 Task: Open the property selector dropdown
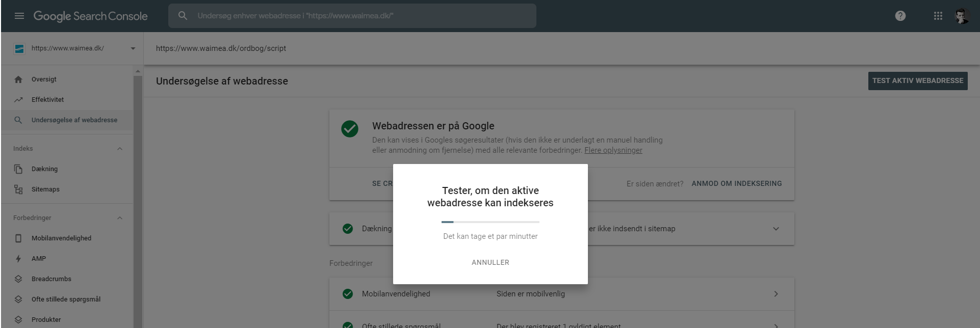click(x=133, y=48)
